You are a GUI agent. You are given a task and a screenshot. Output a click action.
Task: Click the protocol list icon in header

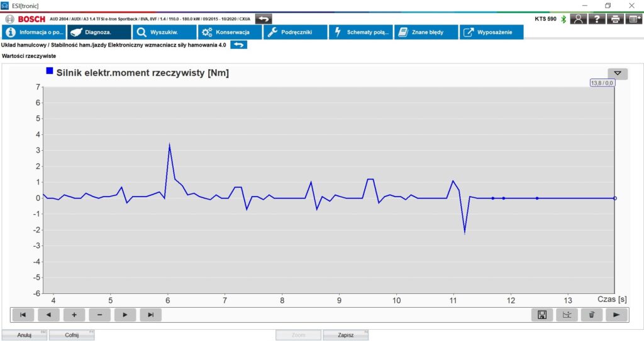[x=634, y=19]
